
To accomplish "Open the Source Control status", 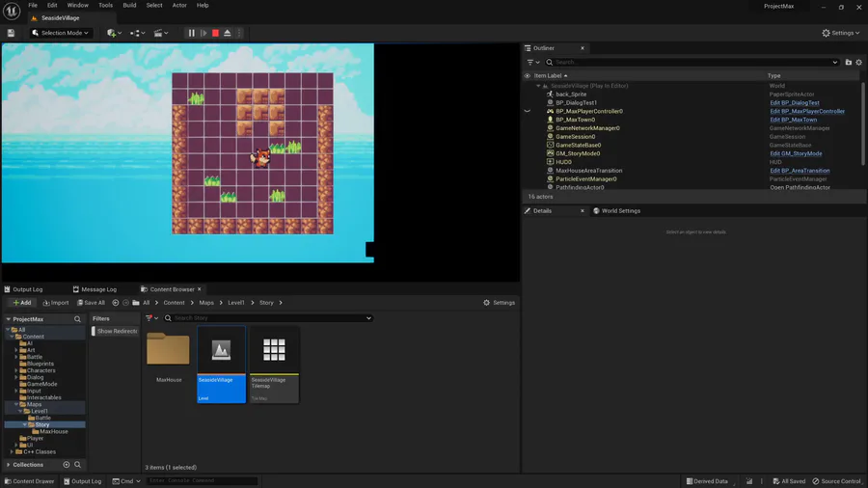I will pos(836,481).
